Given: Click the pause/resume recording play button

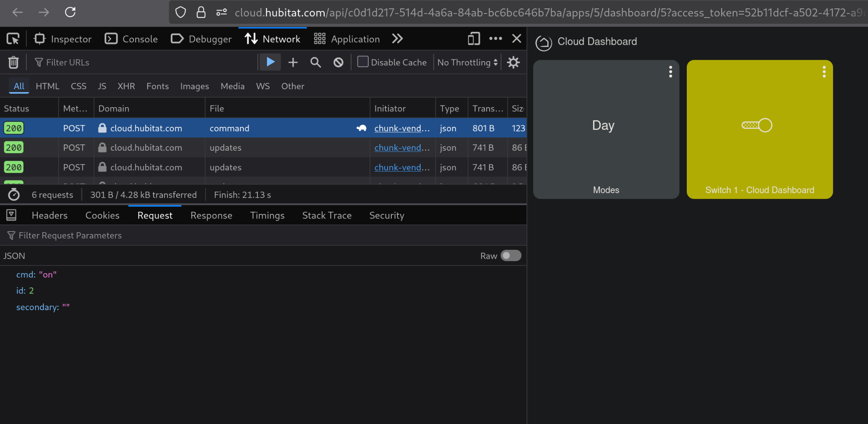Looking at the screenshot, I should (270, 62).
